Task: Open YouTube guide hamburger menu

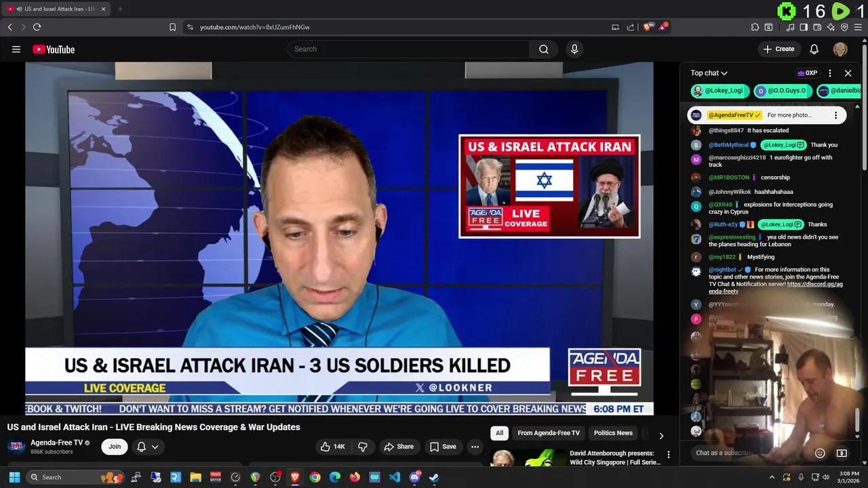Action: coord(16,49)
